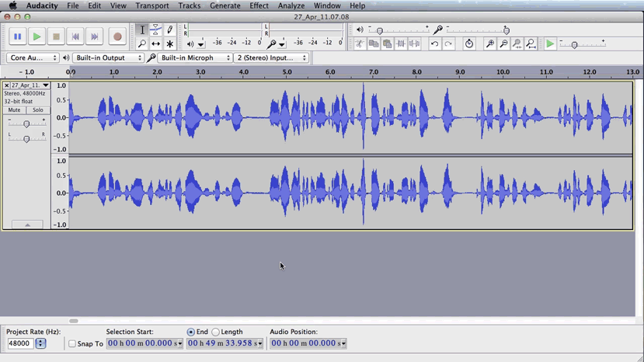Enable the Snap To checkbox
644x362 pixels.
[x=72, y=344]
